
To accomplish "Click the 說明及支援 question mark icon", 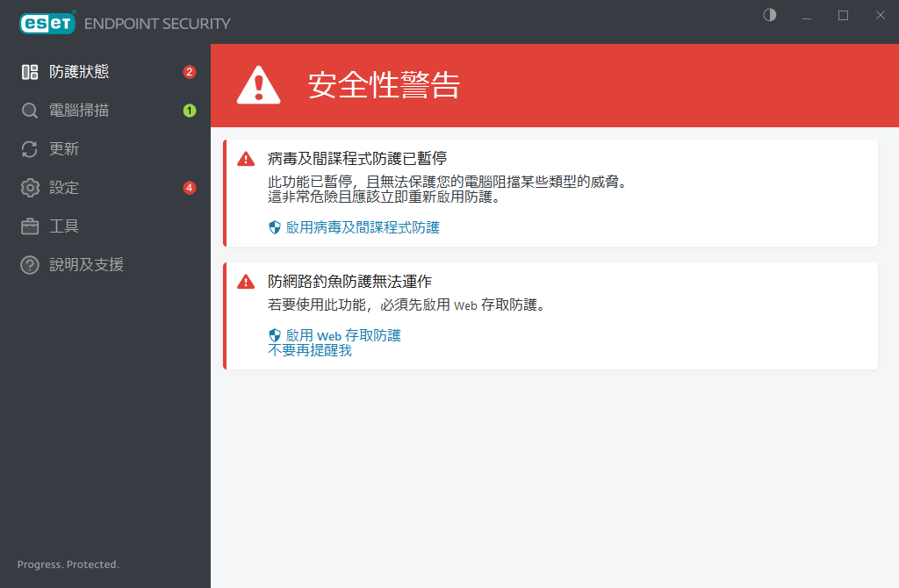I will pyautogui.click(x=30, y=265).
